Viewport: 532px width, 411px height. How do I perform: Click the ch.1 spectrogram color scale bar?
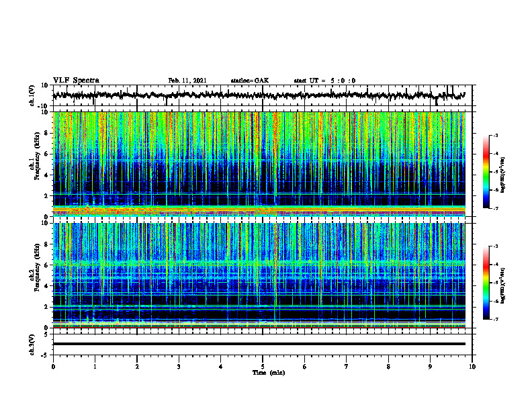tap(486, 172)
